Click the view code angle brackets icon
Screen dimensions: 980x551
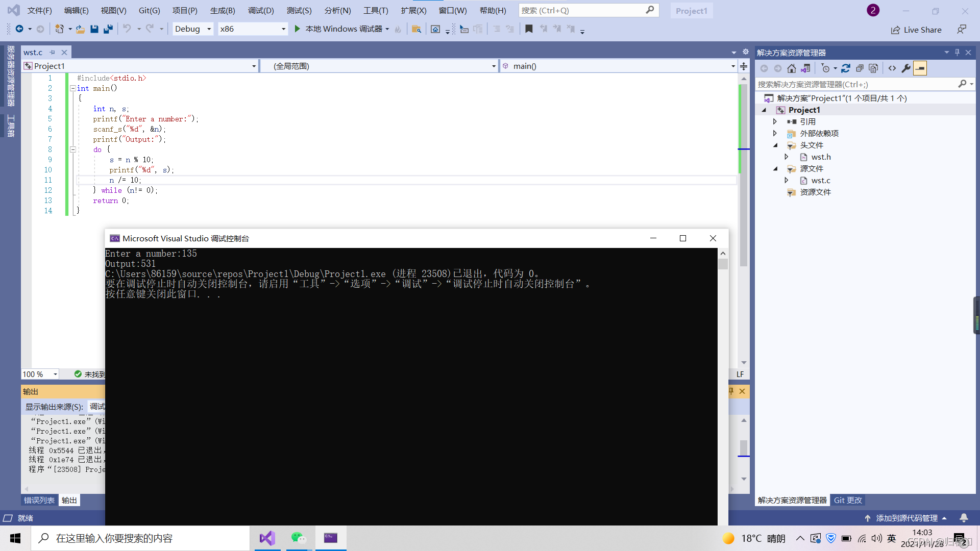[892, 68]
